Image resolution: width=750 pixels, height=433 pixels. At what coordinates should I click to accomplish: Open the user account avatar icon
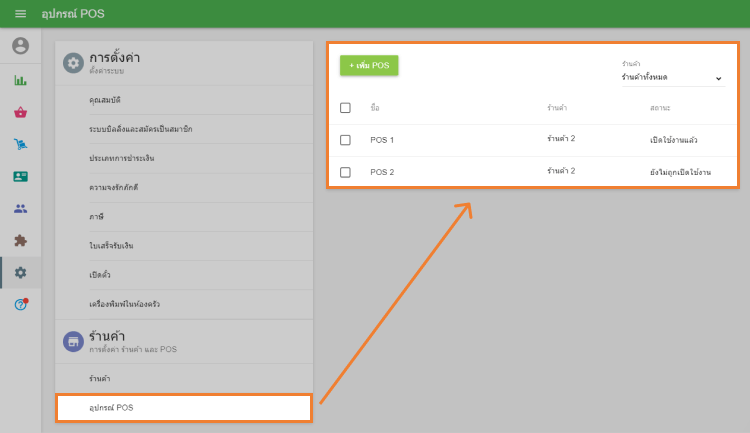pos(21,46)
